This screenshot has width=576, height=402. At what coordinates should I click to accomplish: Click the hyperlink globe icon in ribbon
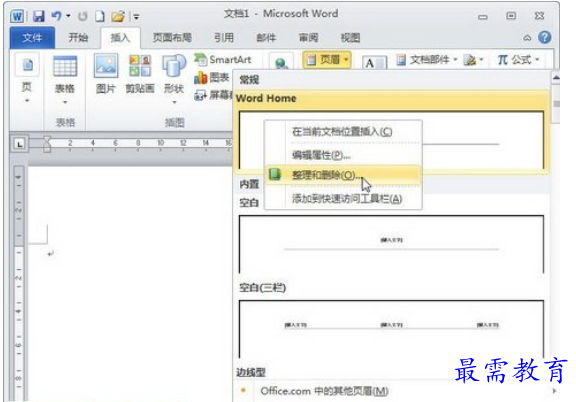[x=281, y=63]
